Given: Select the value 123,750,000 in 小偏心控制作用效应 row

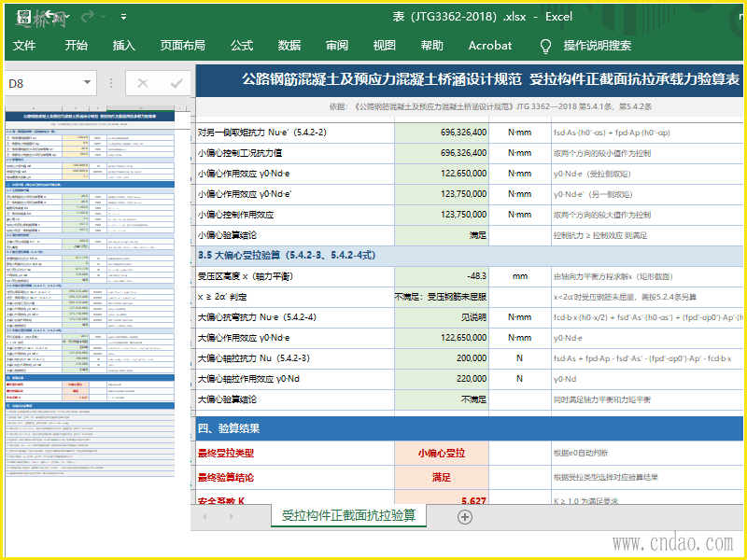Looking at the screenshot, I should [x=442, y=215].
